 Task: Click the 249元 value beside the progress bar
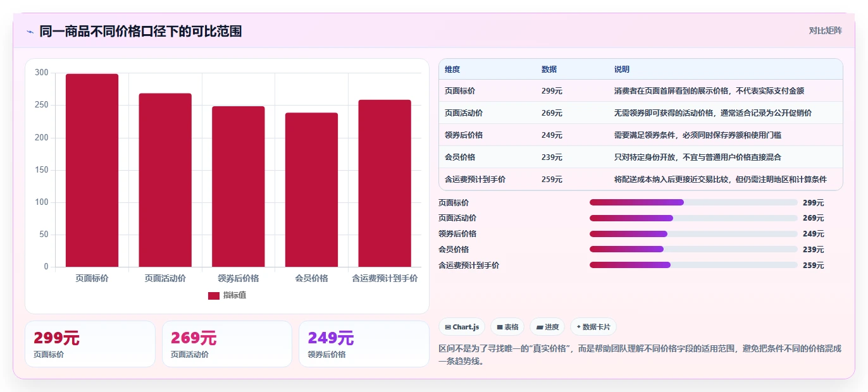[x=814, y=234]
